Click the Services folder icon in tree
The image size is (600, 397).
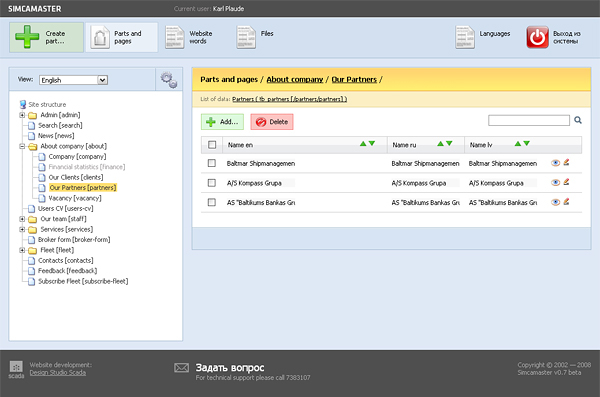33,230
